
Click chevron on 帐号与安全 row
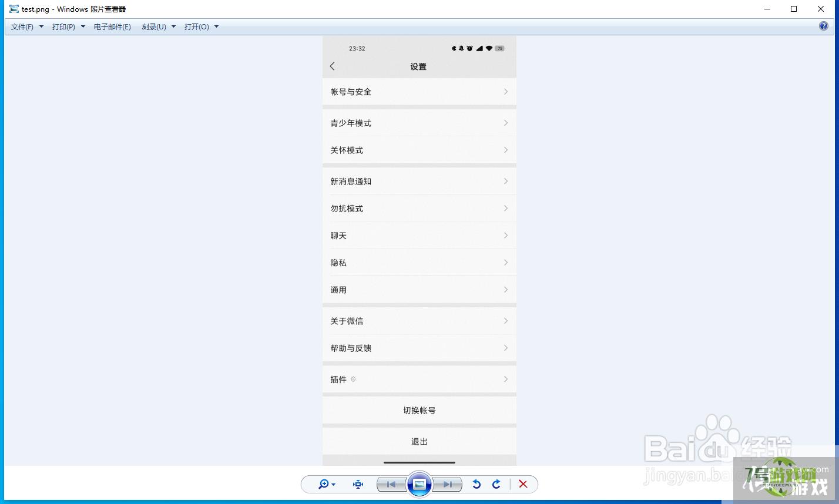coord(505,92)
